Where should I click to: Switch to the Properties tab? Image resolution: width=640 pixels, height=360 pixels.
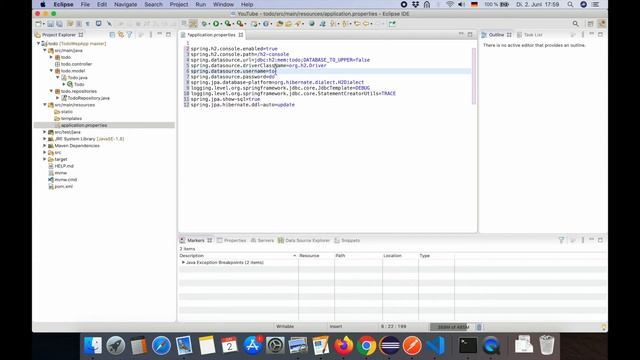[x=231, y=240]
